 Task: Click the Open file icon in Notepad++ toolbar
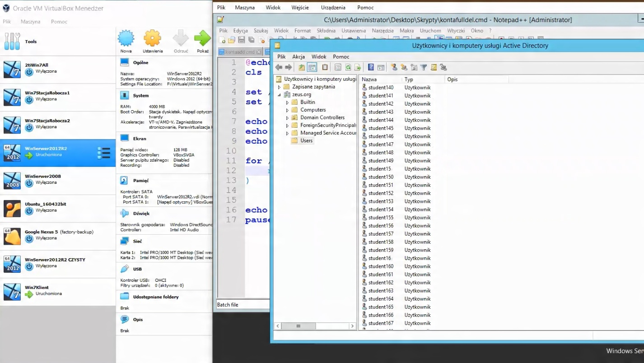tap(232, 40)
